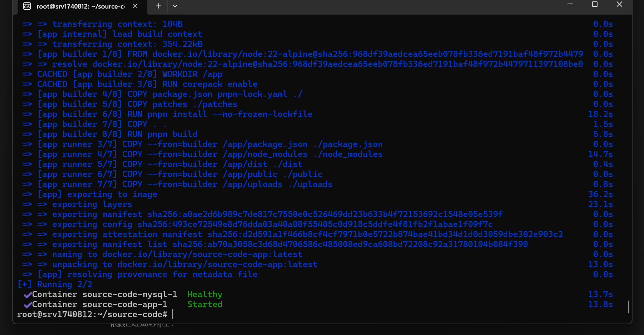
Task: Click the '14.7s' duration value
Action: pos(600,154)
